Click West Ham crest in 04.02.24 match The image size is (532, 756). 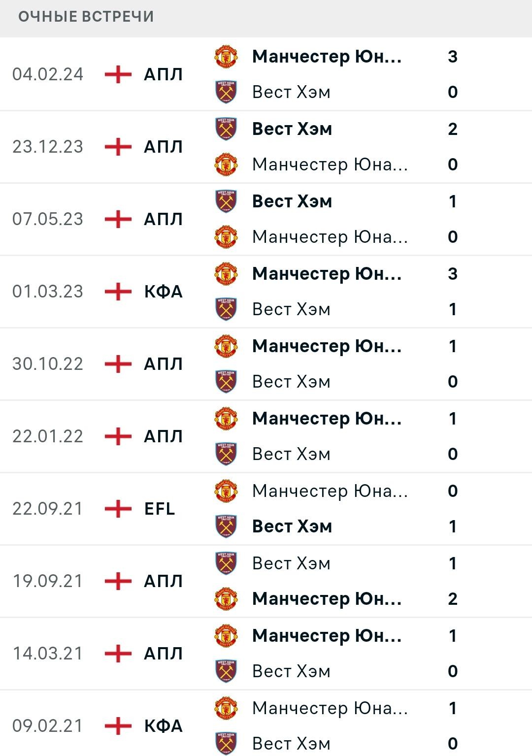[x=226, y=92]
